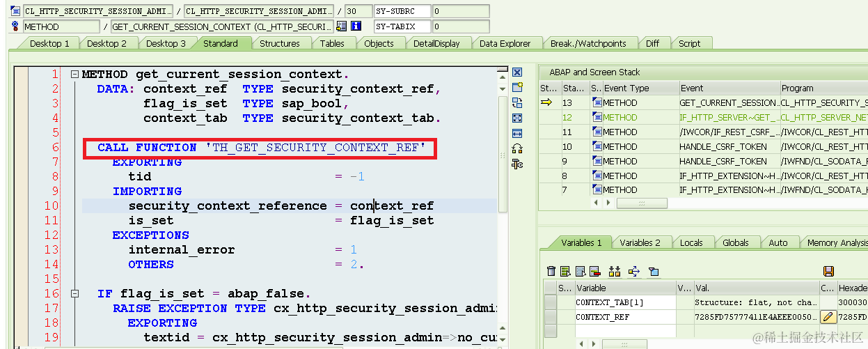The image size is (868, 349).
Task: Click the stack table horizontal scrollbar
Action: click(x=641, y=203)
